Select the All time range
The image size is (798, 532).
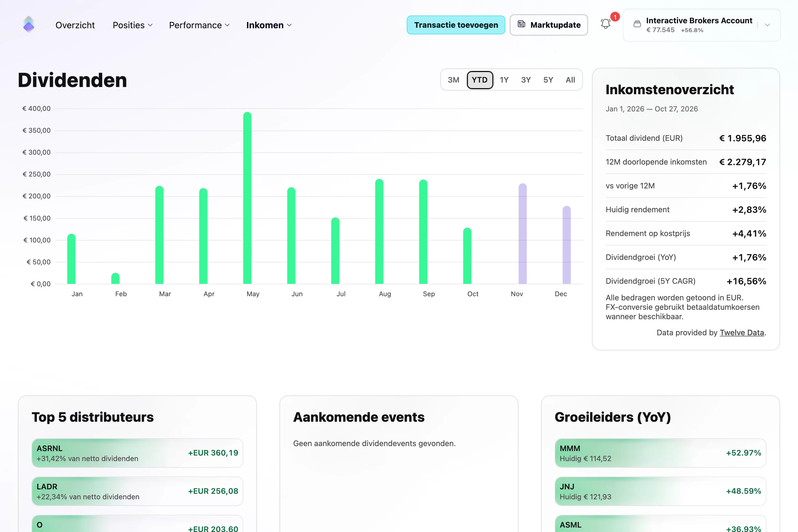pyautogui.click(x=570, y=80)
